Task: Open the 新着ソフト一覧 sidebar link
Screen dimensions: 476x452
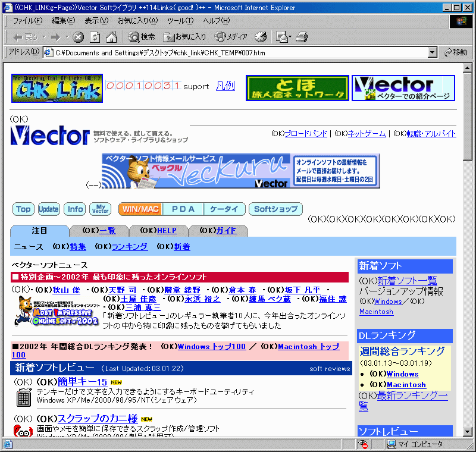Action: (x=407, y=280)
